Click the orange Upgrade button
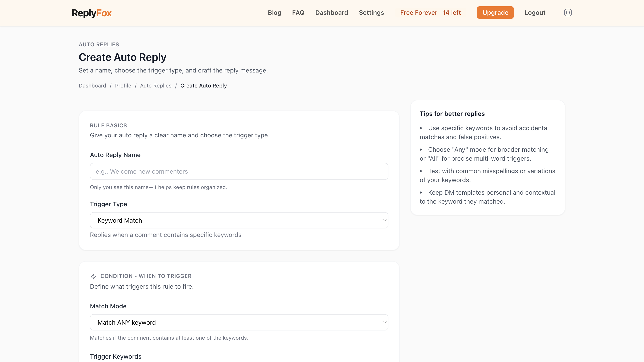The image size is (644, 362). [495, 13]
